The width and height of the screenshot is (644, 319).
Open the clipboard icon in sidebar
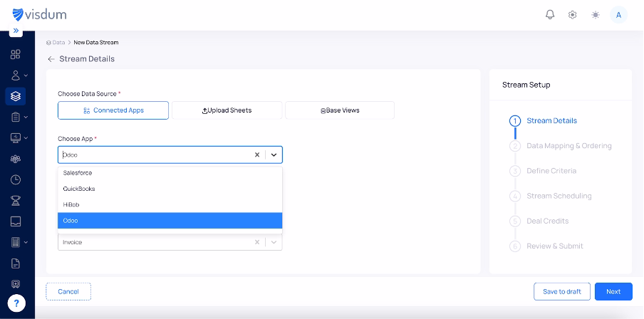16,117
